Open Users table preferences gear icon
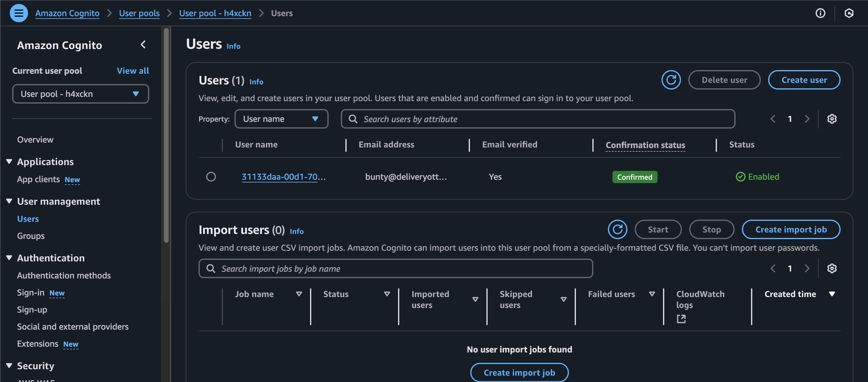The image size is (868, 382). [832, 119]
